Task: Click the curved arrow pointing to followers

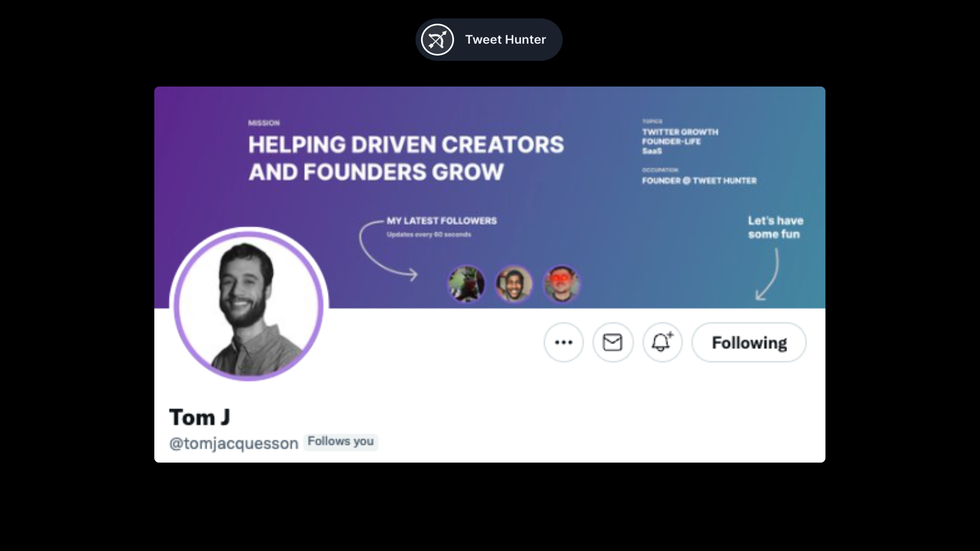Action: click(x=382, y=254)
